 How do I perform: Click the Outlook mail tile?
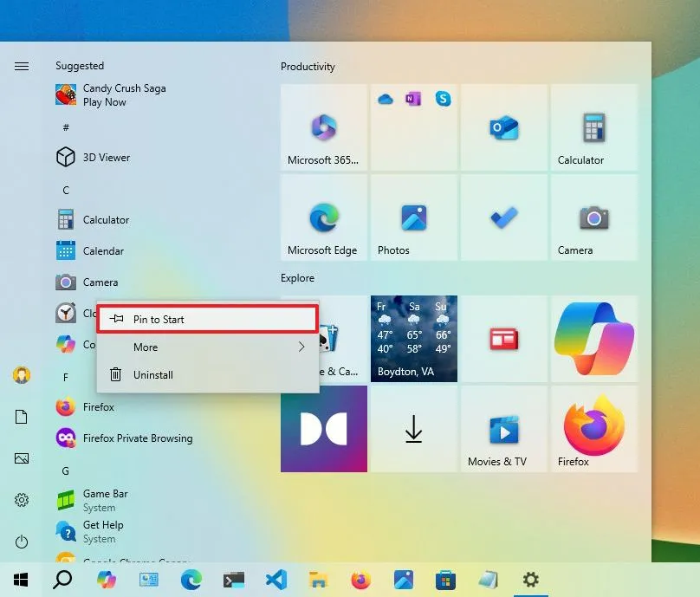tap(504, 127)
